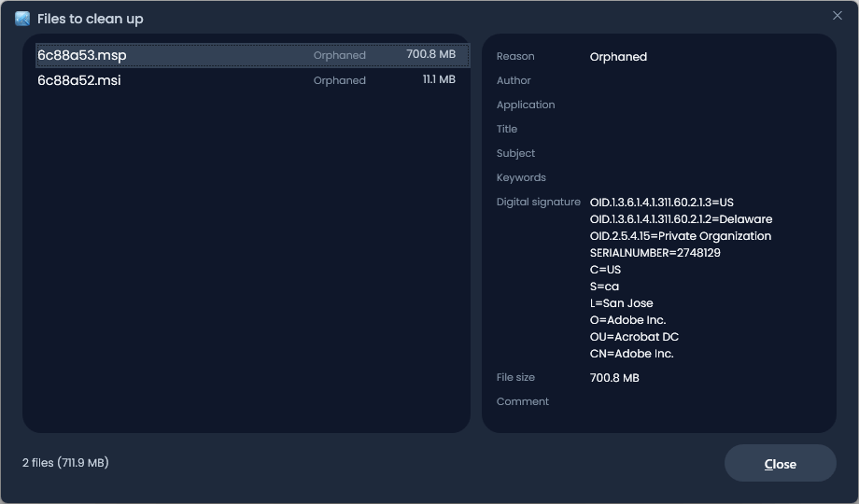Click the Orphaned value next to Reason
This screenshot has height=504, width=859.
(618, 57)
